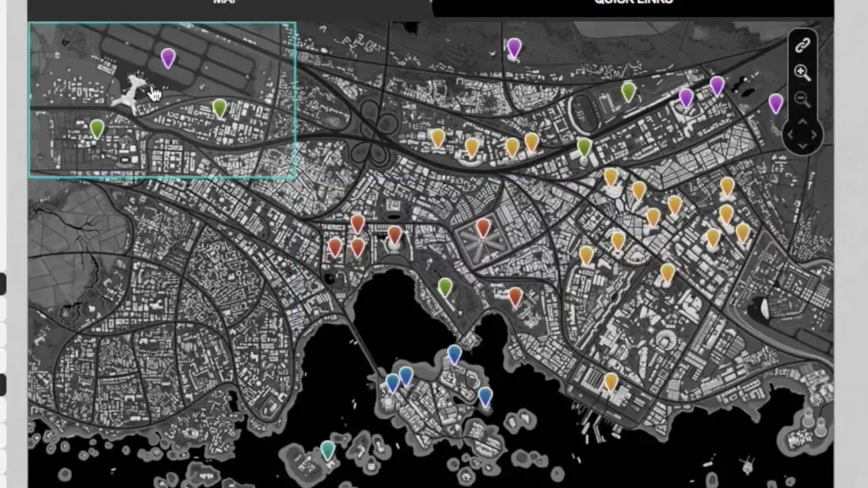Screen dimensions: 868x488
Task: Click the copy link chain icon
Action: pos(802,45)
